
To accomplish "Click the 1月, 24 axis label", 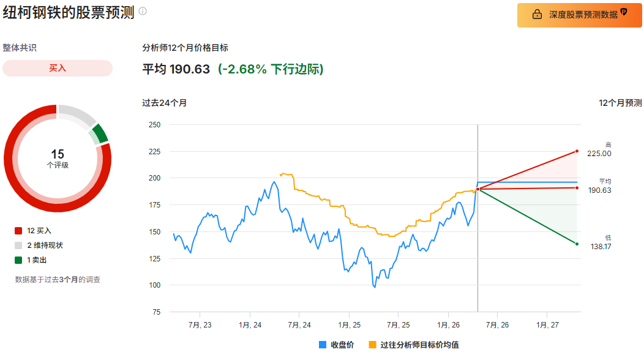I will (x=250, y=325).
